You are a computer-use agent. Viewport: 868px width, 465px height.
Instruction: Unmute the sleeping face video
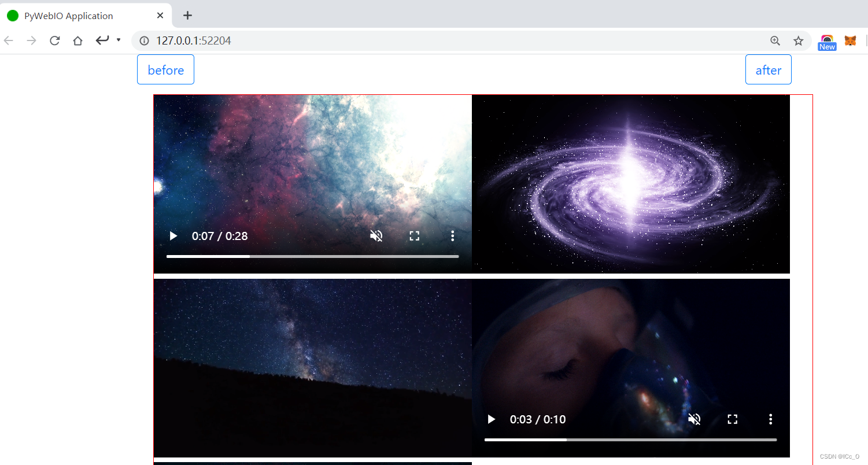pos(695,419)
